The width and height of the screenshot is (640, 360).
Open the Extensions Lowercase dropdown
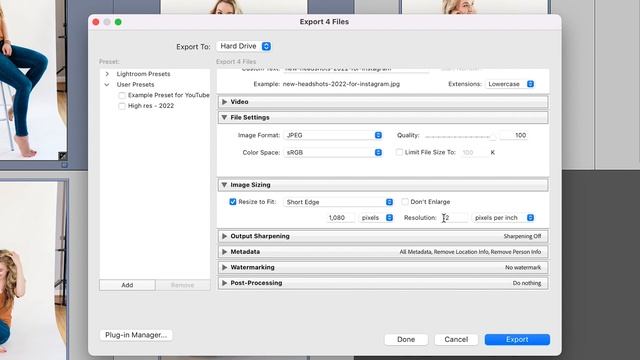pos(510,84)
